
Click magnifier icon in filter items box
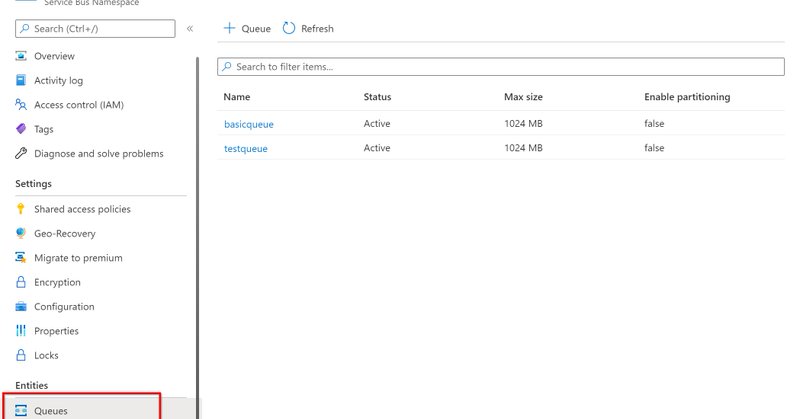227,66
